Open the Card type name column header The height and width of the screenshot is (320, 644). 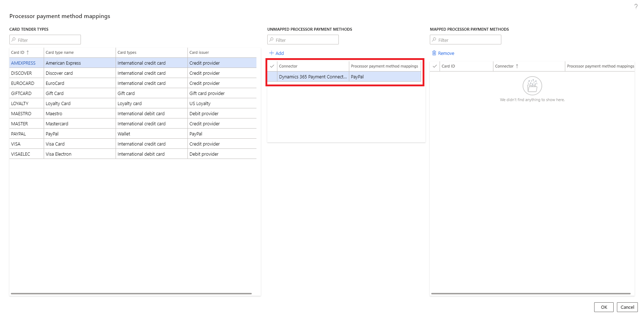tap(79, 52)
